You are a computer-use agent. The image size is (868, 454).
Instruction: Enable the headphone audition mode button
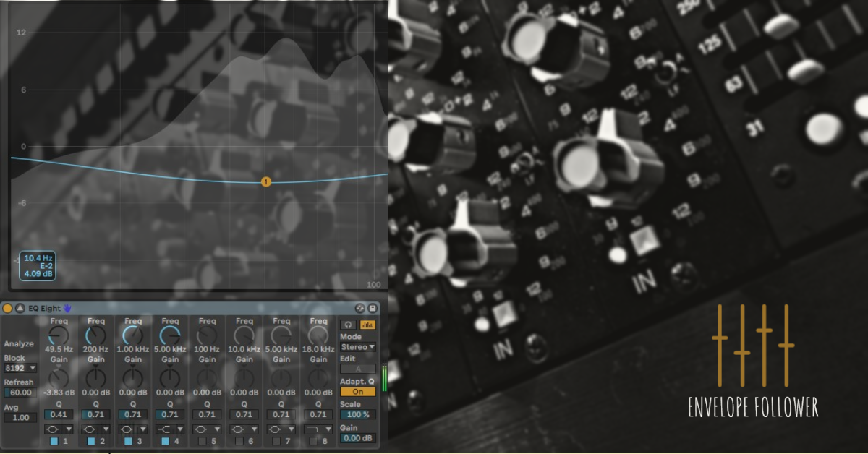349,325
